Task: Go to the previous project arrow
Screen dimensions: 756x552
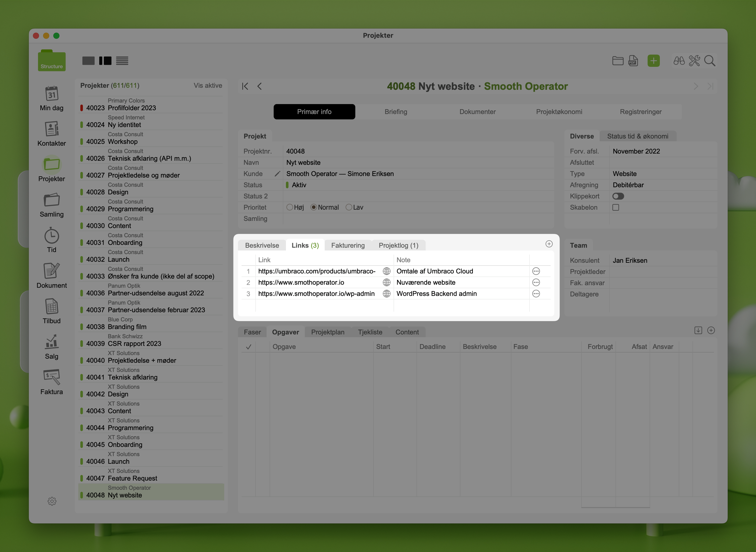Action: coord(260,86)
